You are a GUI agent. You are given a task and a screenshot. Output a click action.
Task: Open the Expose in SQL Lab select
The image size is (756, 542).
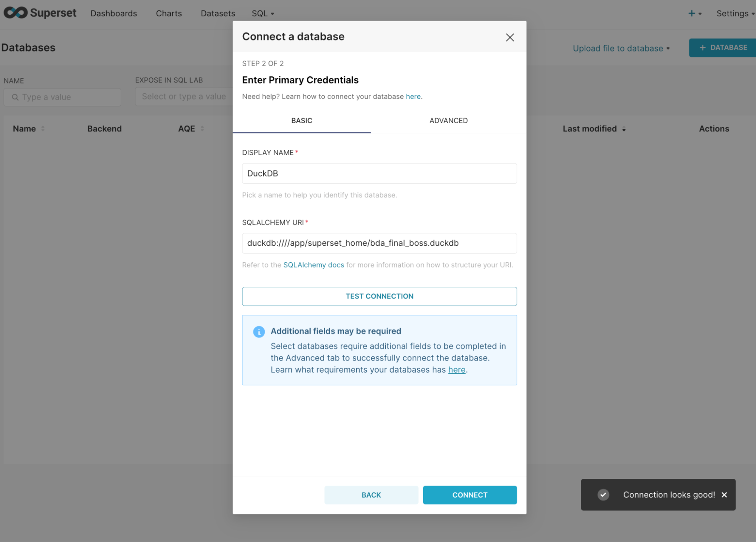click(x=184, y=96)
